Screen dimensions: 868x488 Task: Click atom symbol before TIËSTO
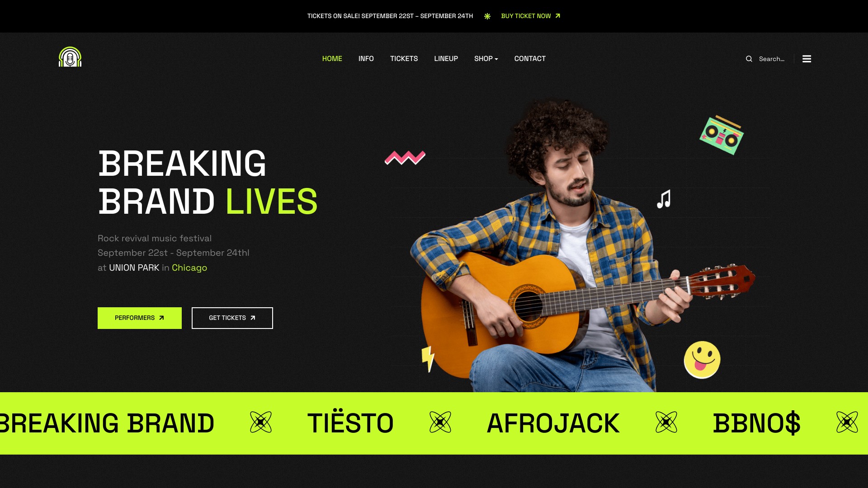click(261, 422)
